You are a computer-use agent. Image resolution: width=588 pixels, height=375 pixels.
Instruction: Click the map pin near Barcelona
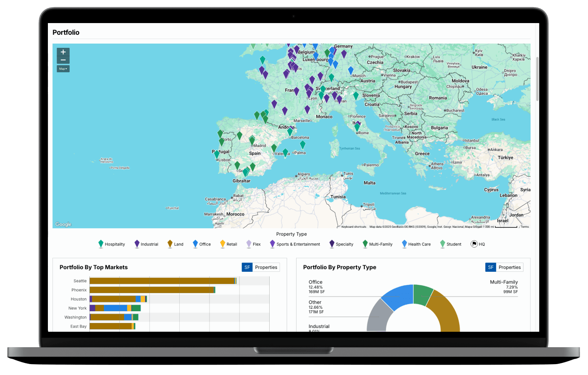pos(289,132)
